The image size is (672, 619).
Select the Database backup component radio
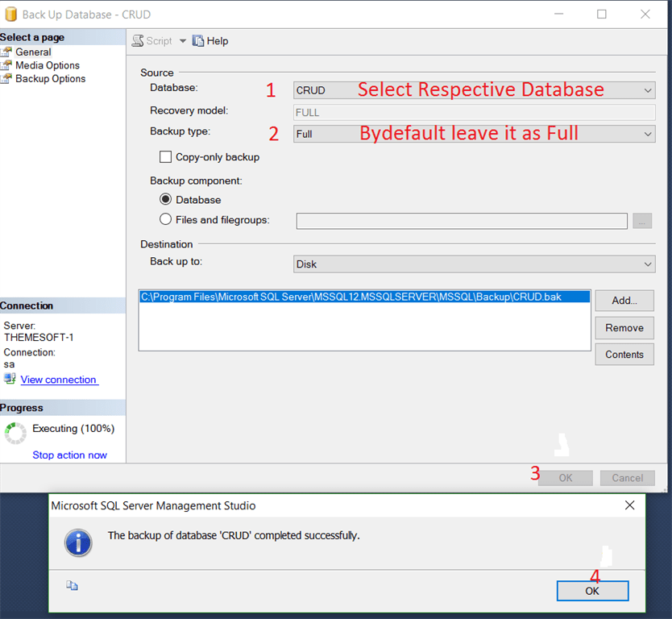coord(165,199)
